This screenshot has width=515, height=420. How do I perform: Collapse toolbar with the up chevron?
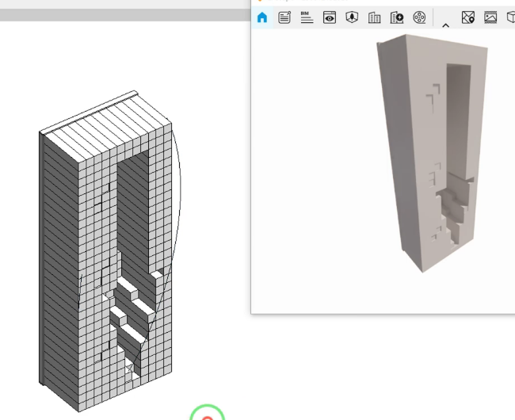point(445,25)
